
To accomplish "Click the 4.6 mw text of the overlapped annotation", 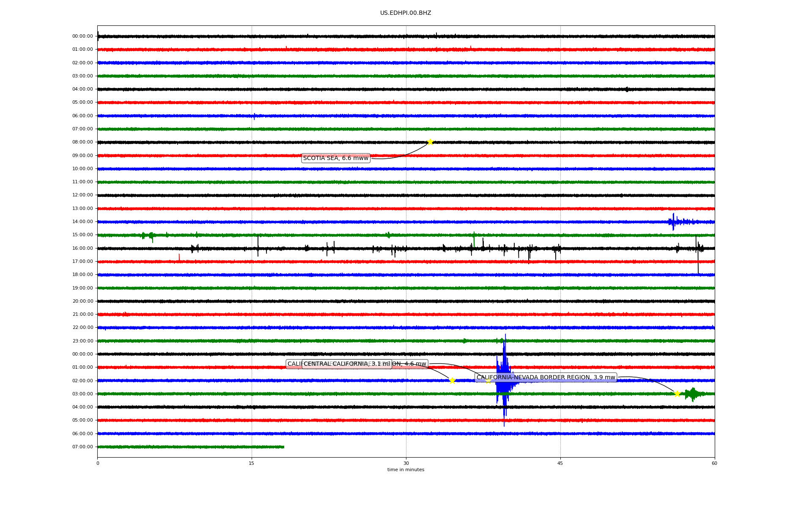I will point(415,364).
